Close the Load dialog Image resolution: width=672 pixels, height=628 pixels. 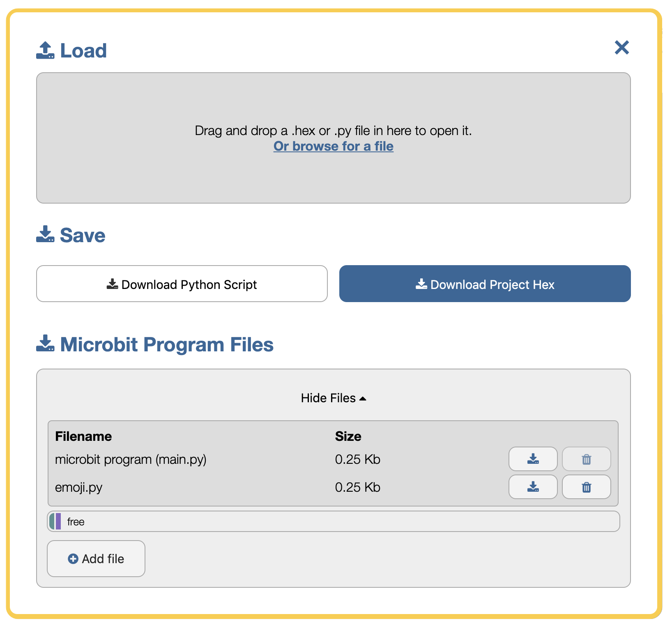(622, 48)
